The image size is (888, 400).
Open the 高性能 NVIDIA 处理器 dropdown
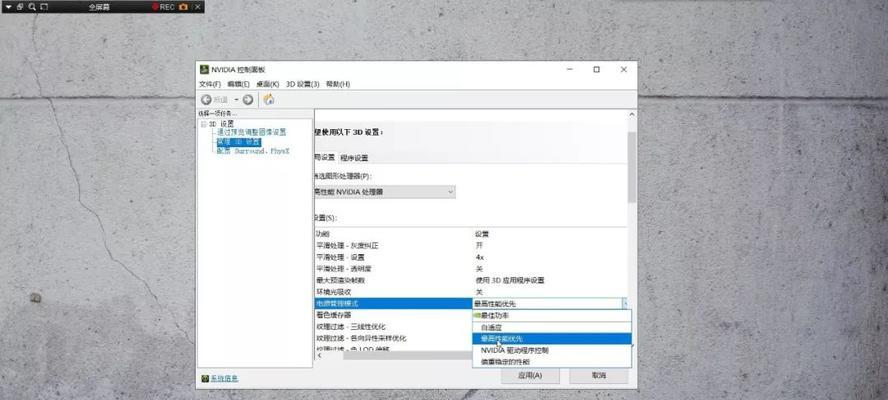(385, 192)
